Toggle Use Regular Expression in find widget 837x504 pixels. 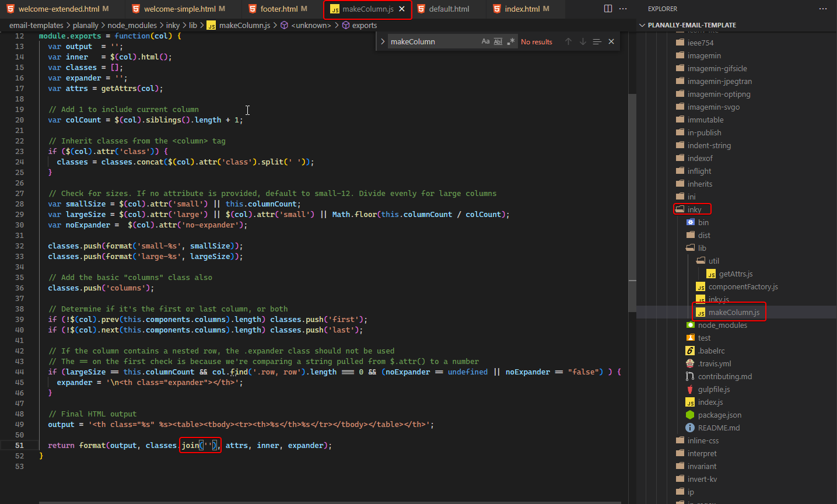[511, 41]
